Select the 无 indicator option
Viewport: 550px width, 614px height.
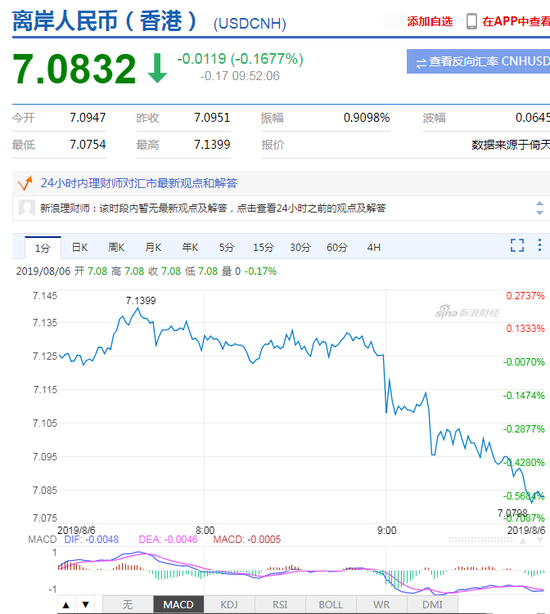[128, 605]
